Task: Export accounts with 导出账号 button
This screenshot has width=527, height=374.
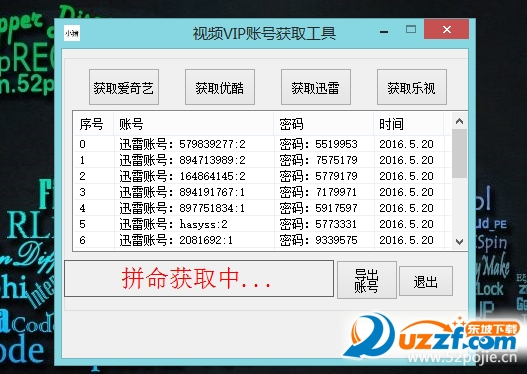Action: [x=367, y=280]
